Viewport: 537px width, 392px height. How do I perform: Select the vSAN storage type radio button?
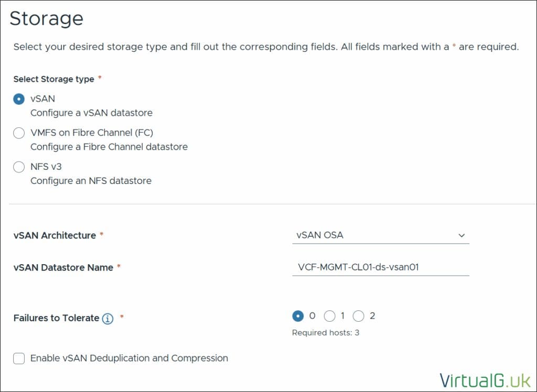click(x=19, y=99)
